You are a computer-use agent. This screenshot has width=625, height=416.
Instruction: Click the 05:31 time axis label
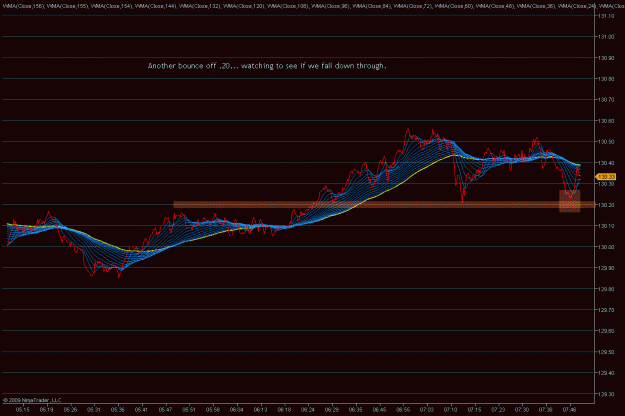tap(94, 410)
